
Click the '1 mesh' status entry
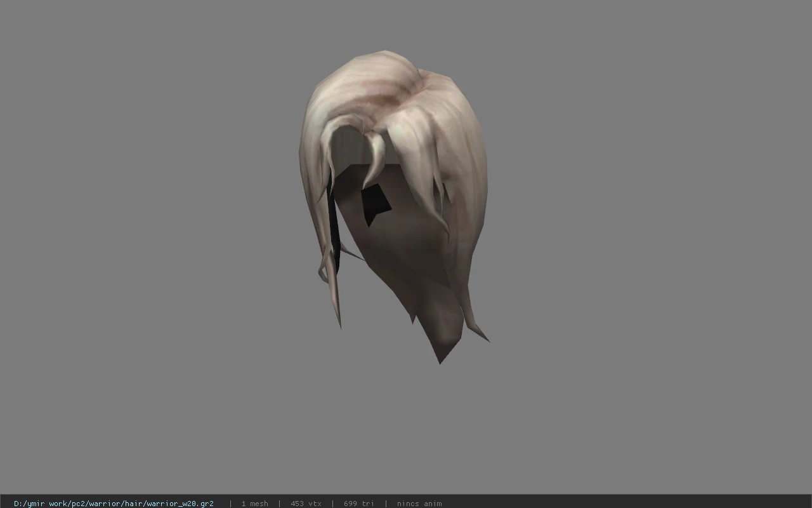[254, 504]
